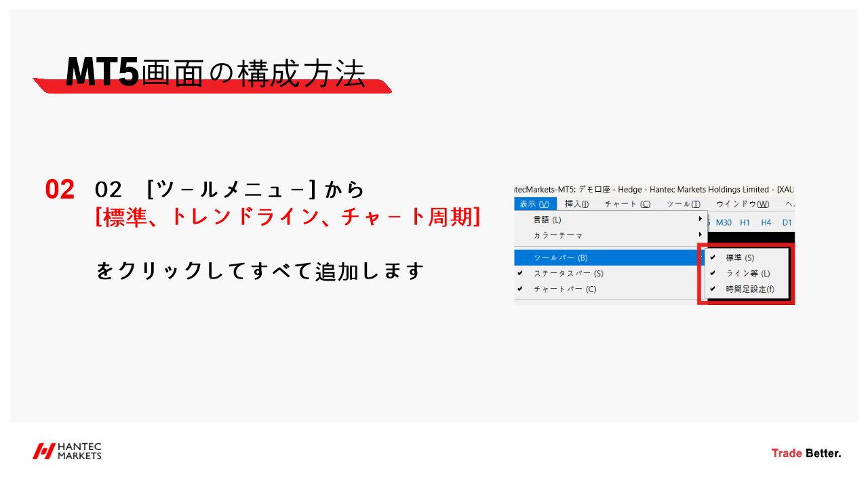Open the ツール (T) menu in menu bar
Screen dimensions: 868x488
click(x=683, y=204)
